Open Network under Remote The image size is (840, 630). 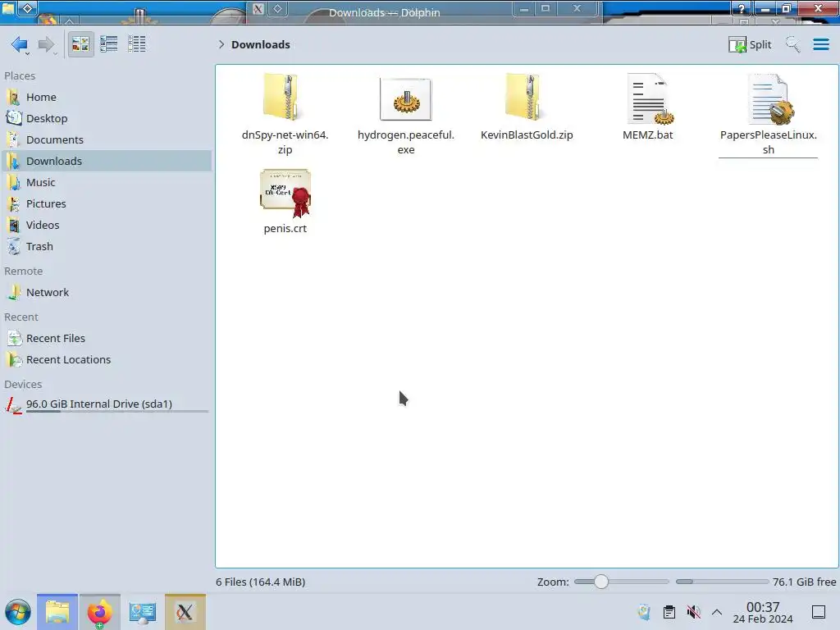(x=106, y=293)
